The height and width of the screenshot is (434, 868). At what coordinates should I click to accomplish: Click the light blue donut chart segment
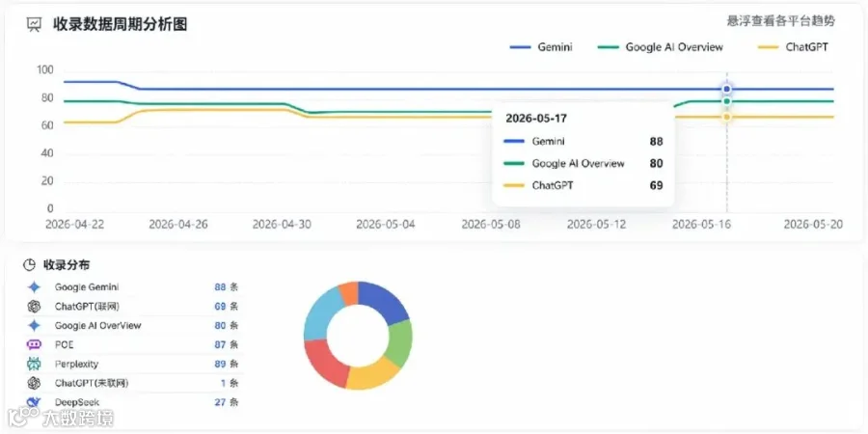click(x=321, y=314)
